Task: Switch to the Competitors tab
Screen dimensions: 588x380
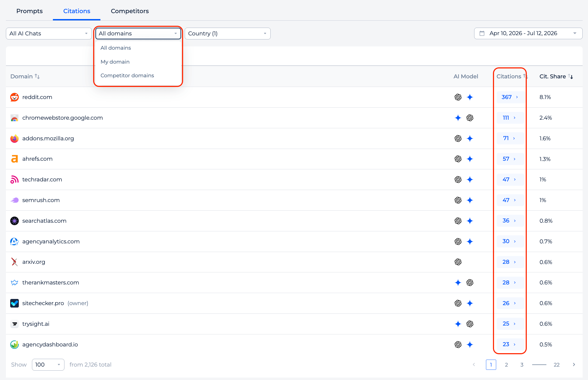Action: point(130,11)
